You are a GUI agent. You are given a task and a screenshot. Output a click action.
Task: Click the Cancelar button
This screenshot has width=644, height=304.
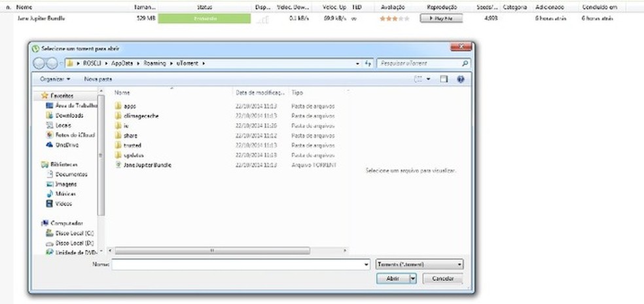pyautogui.click(x=443, y=279)
